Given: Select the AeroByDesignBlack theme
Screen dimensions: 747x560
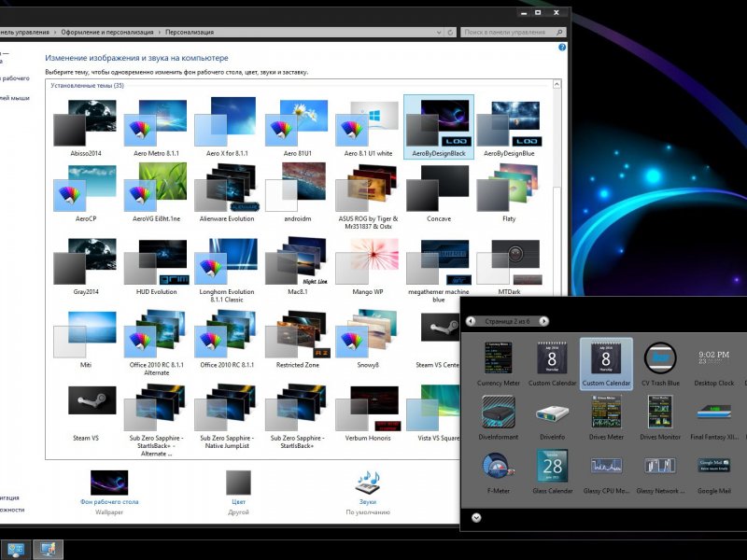Looking at the screenshot, I should pyautogui.click(x=439, y=127).
